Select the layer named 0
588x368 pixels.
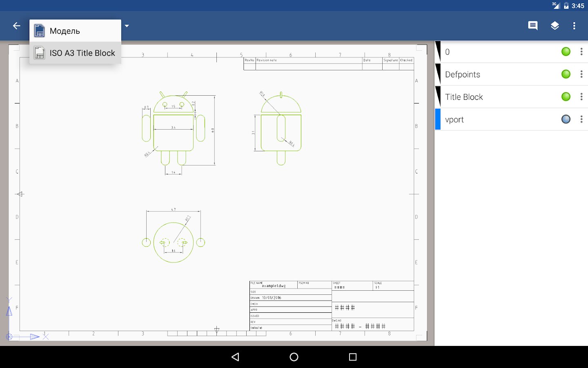(511, 52)
